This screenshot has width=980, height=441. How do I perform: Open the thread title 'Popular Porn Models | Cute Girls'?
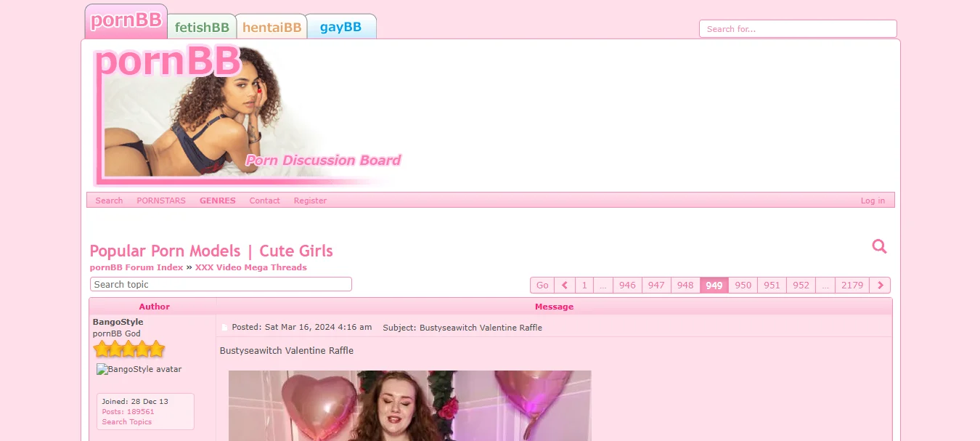pyautogui.click(x=211, y=251)
